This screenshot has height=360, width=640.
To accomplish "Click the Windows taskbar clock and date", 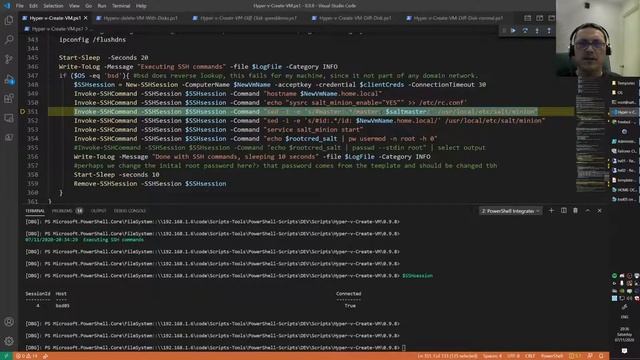I will click(624, 334).
